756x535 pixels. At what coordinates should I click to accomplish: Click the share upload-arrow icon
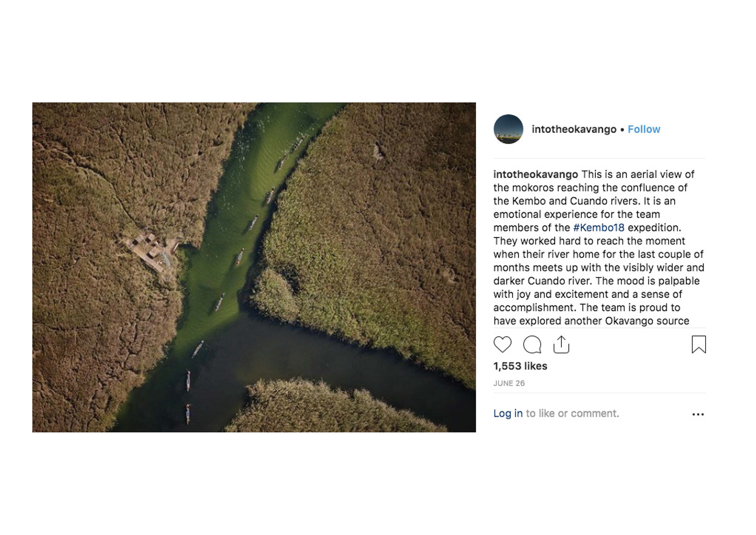pyautogui.click(x=561, y=344)
